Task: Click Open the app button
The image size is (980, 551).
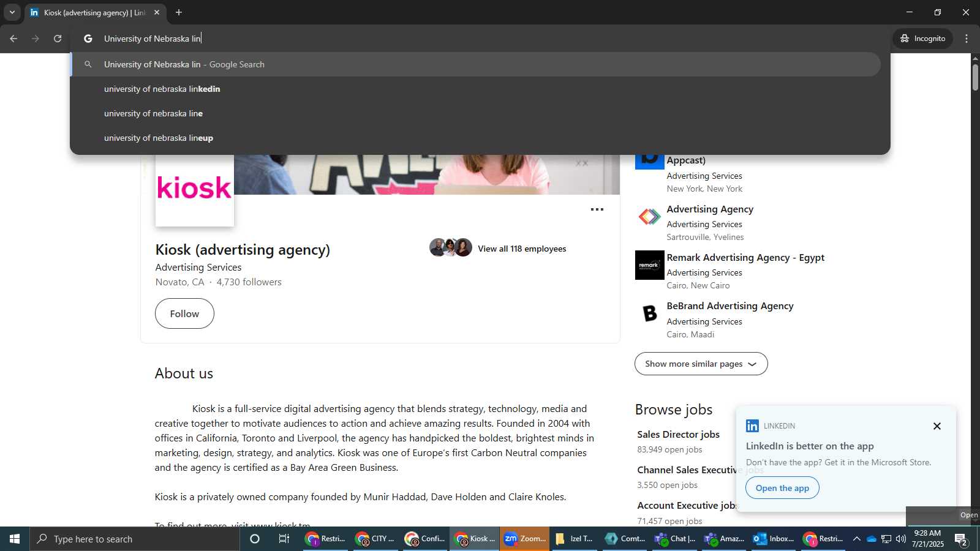Action: (782, 488)
